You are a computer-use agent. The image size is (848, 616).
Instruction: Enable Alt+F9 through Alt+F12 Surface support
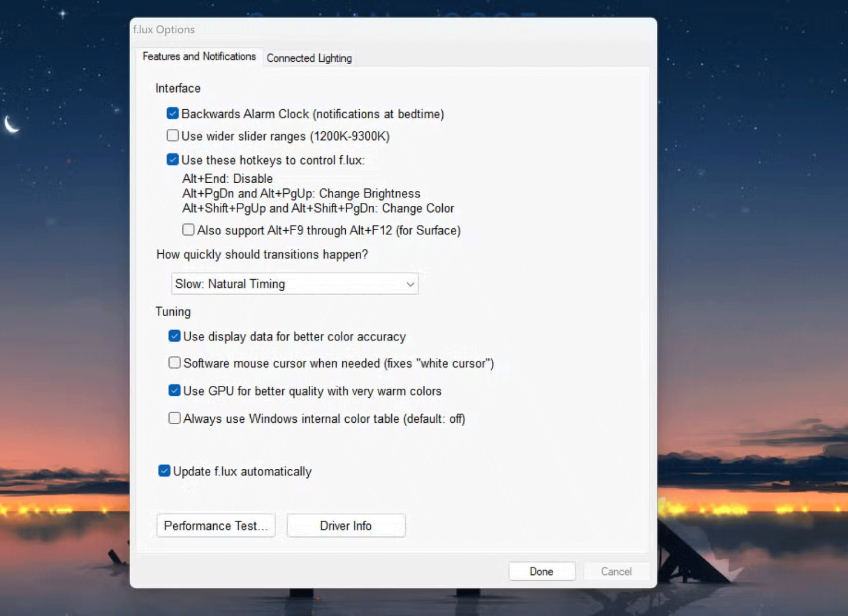point(188,230)
